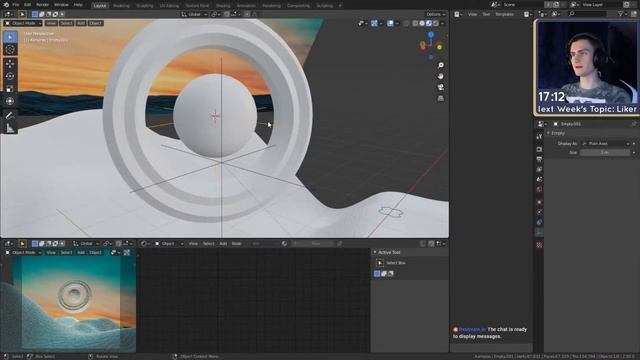Click the add workspace plus icon

click(x=340, y=6)
